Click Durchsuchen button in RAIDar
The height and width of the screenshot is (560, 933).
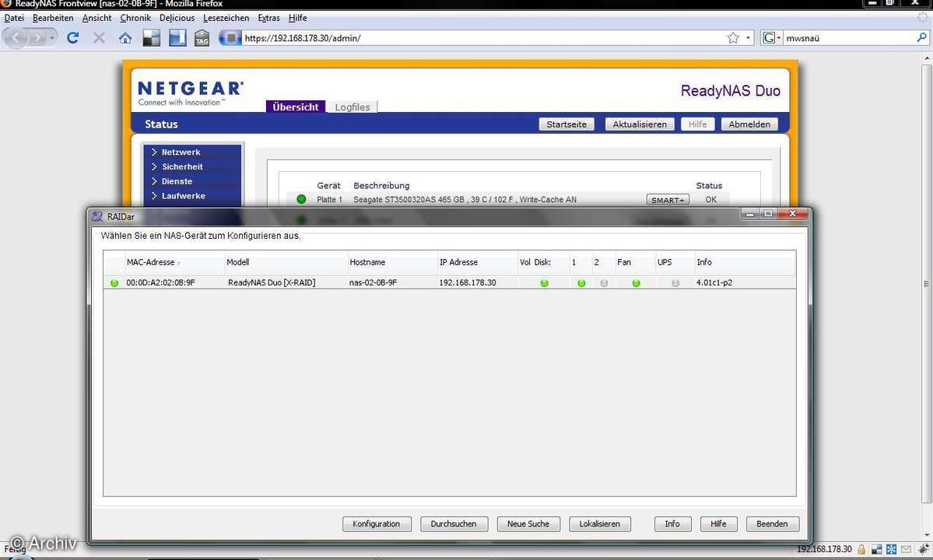[x=454, y=523]
